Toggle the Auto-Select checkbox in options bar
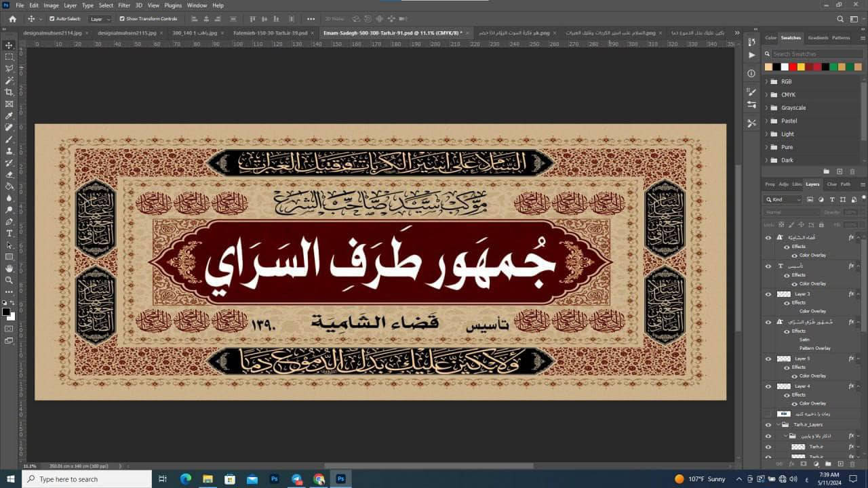This screenshot has height=488, width=868. 54,18
